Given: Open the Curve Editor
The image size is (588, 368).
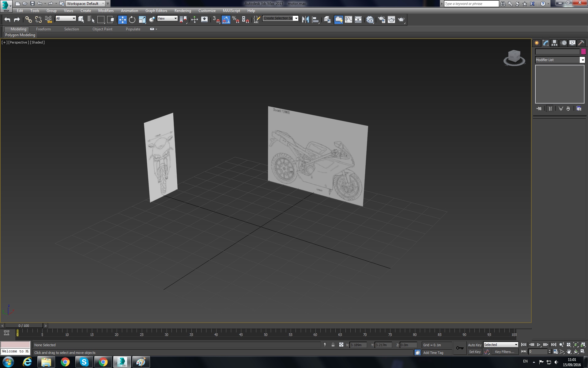Looking at the screenshot, I should point(349,20).
